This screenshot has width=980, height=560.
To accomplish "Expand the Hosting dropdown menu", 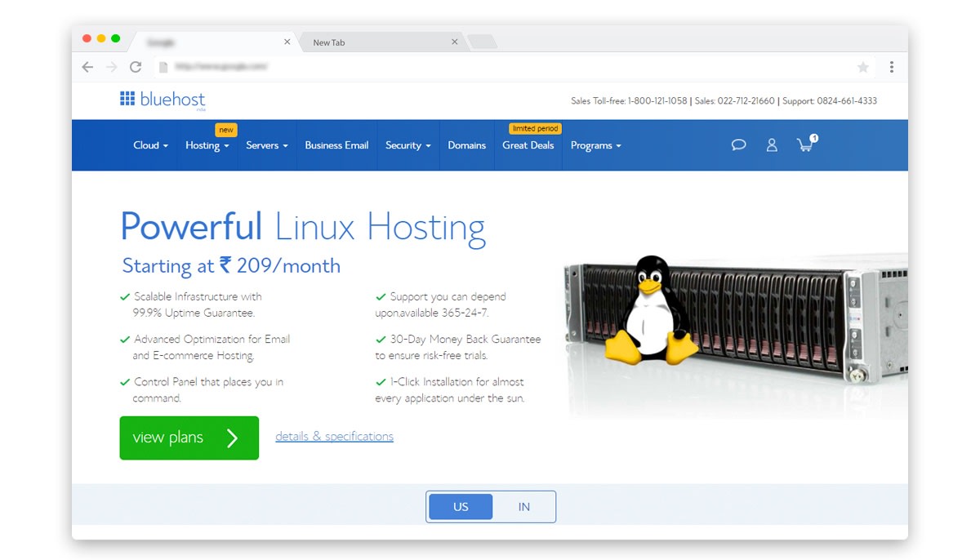I will pyautogui.click(x=207, y=145).
